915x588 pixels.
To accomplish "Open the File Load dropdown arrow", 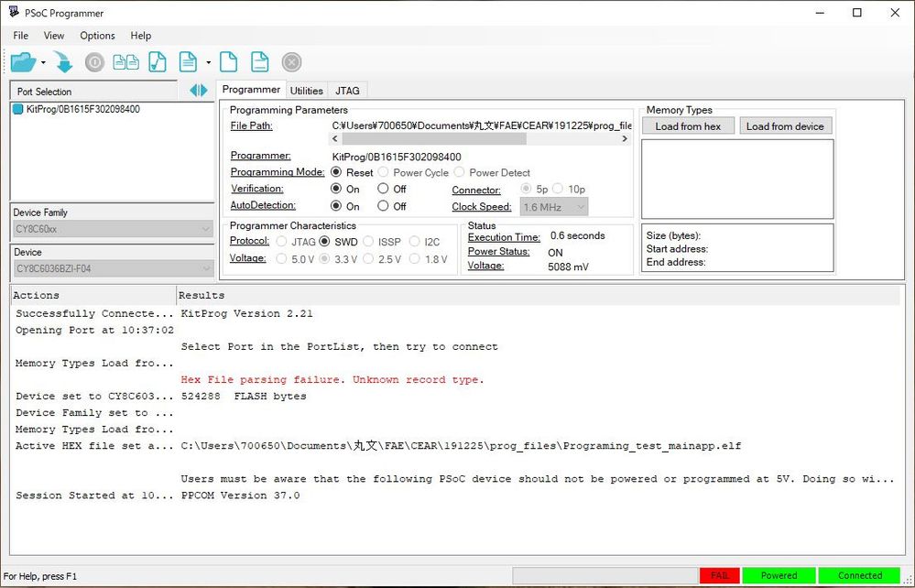I will [x=43, y=62].
